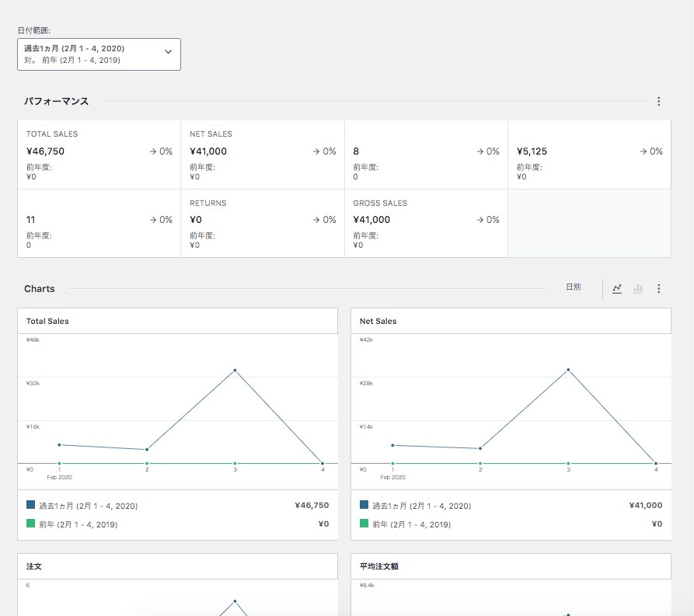Toggle green 前年 2019 legend swatch in Total Sales chart
Image resolution: width=694 pixels, height=616 pixels.
click(x=30, y=524)
